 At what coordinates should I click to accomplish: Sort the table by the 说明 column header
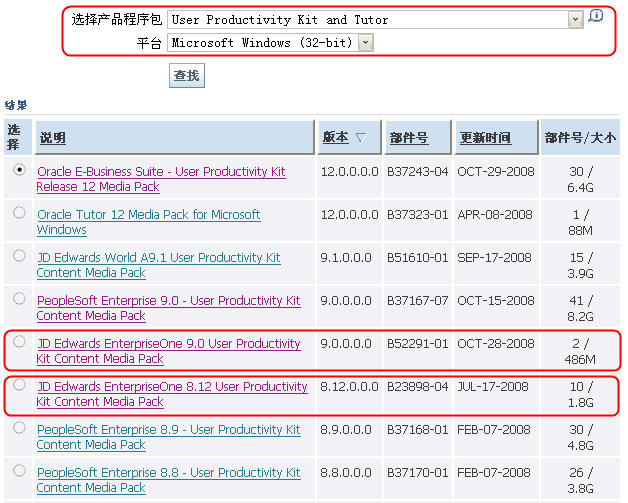point(52,138)
